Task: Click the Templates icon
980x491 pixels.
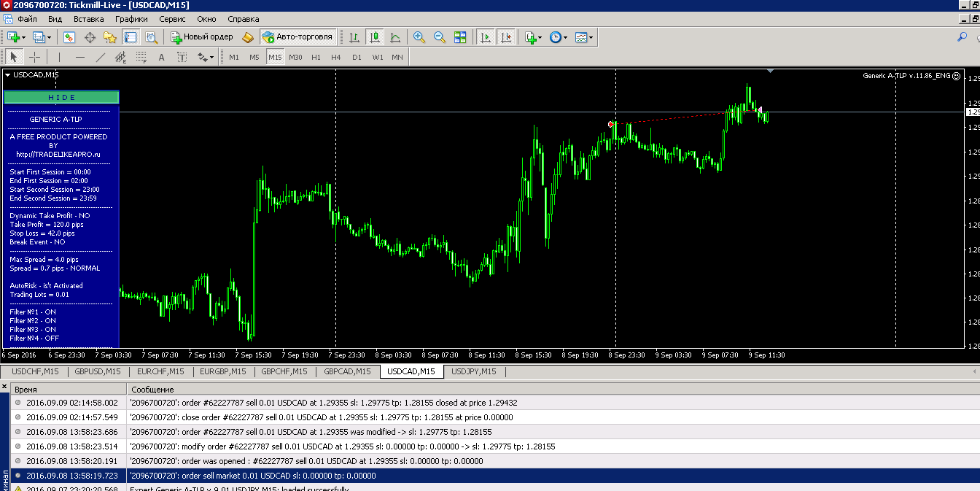Action: tap(581, 36)
